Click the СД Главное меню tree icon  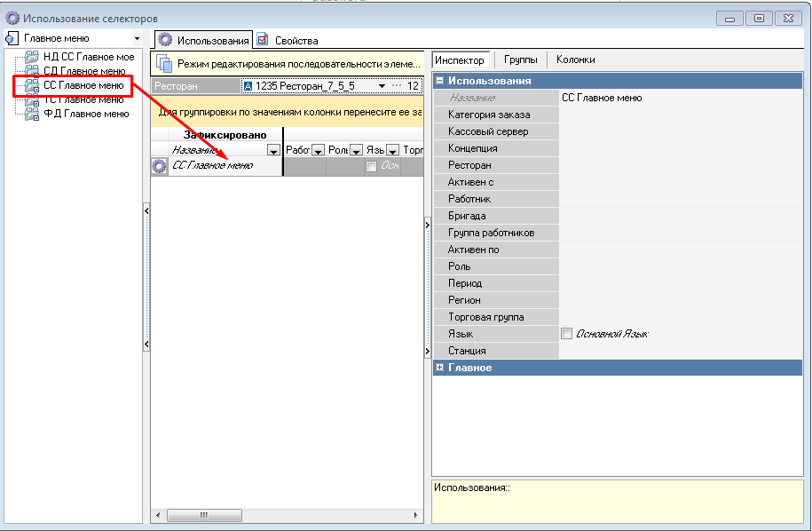coord(32,71)
